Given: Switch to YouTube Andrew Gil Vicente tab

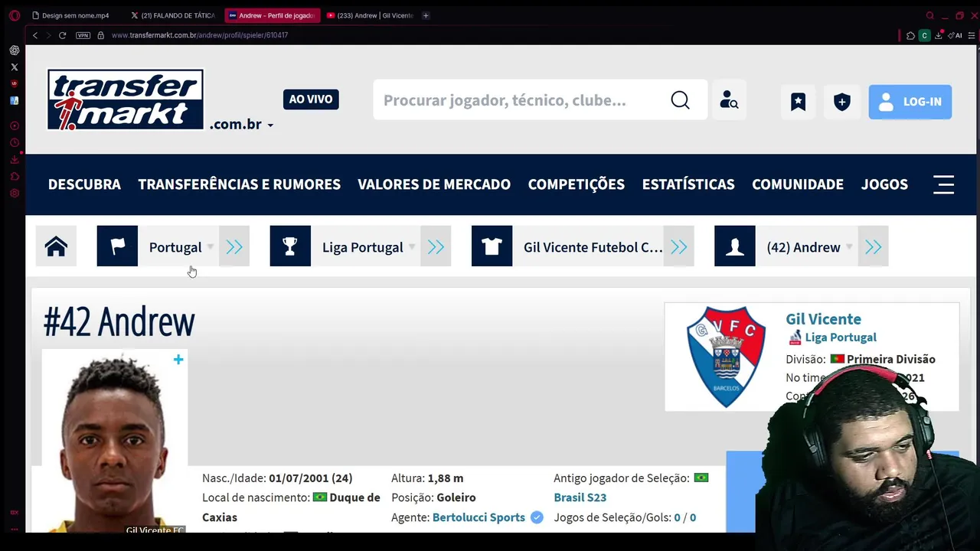Looking at the screenshot, I should pos(370,15).
